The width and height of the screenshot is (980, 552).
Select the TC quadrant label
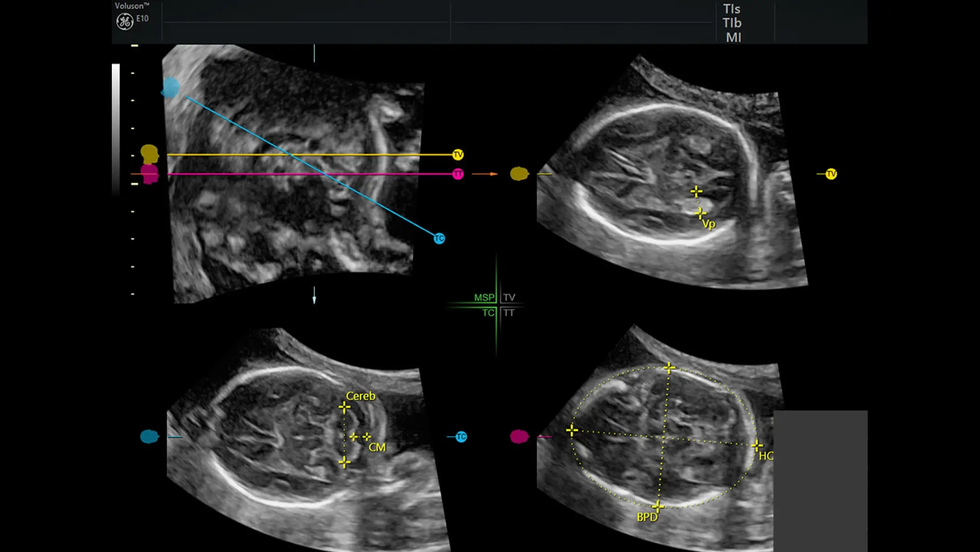click(x=488, y=313)
